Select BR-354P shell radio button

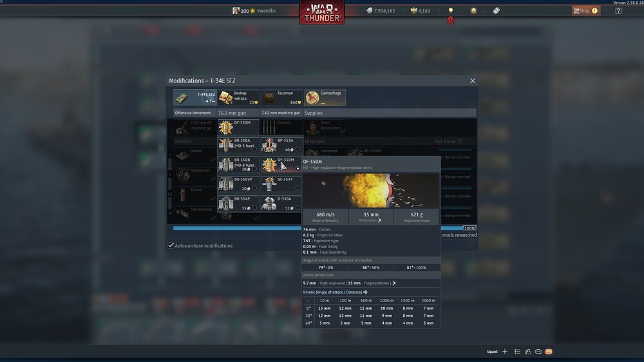[x=254, y=208]
